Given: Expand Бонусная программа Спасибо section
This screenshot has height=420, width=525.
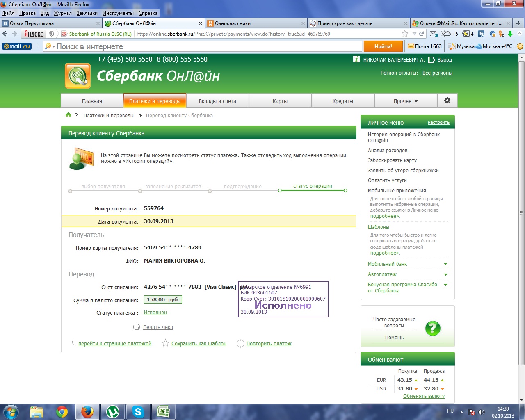Looking at the screenshot, I should (x=445, y=285).
